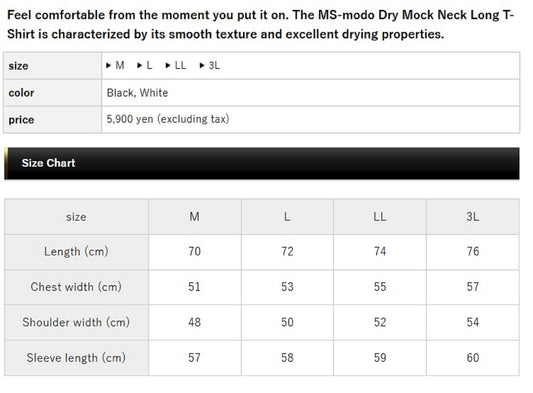This screenshot has height=393, width=533.
Task: Click the Shoulder width (cm) row label
Action: pyautogui.click(x=76, y=322)
